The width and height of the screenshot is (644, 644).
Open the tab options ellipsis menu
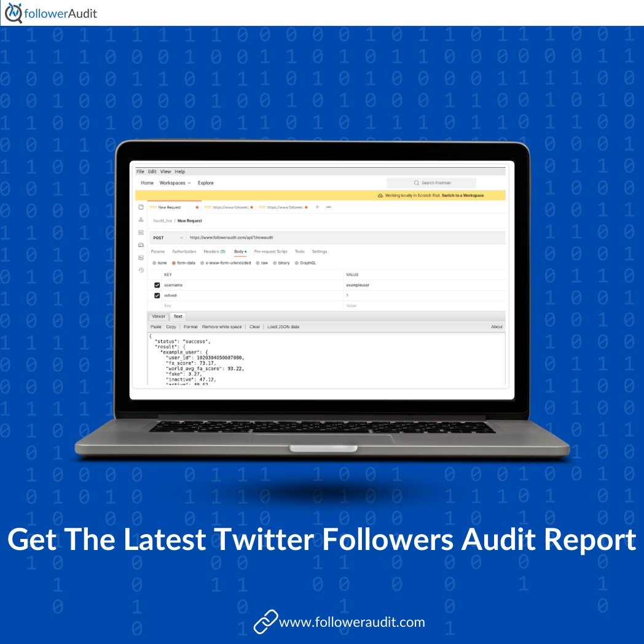click(x=329, y=207)
